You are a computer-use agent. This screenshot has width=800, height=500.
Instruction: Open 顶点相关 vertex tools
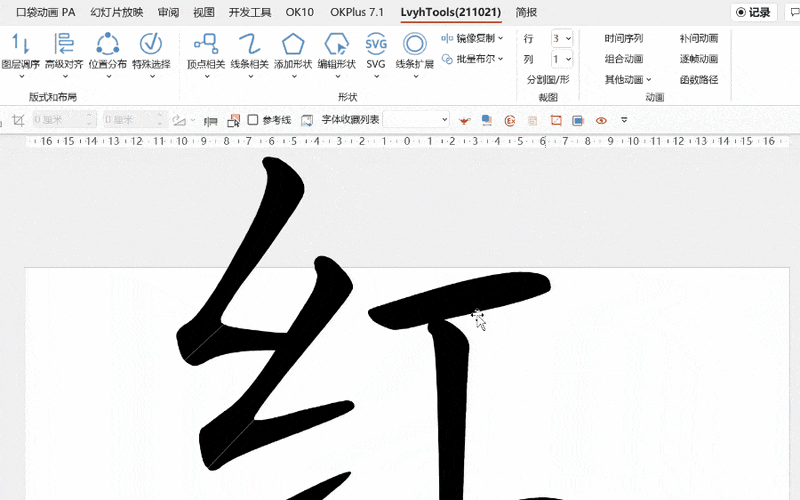(x=206, y=44)
